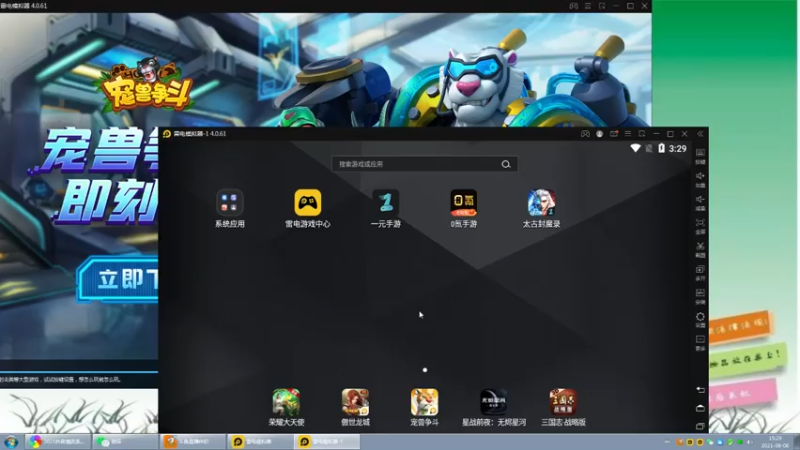Screen dimensions: 800x450
Task: Open the Windows Start button
Action: [x=11, y=442]
